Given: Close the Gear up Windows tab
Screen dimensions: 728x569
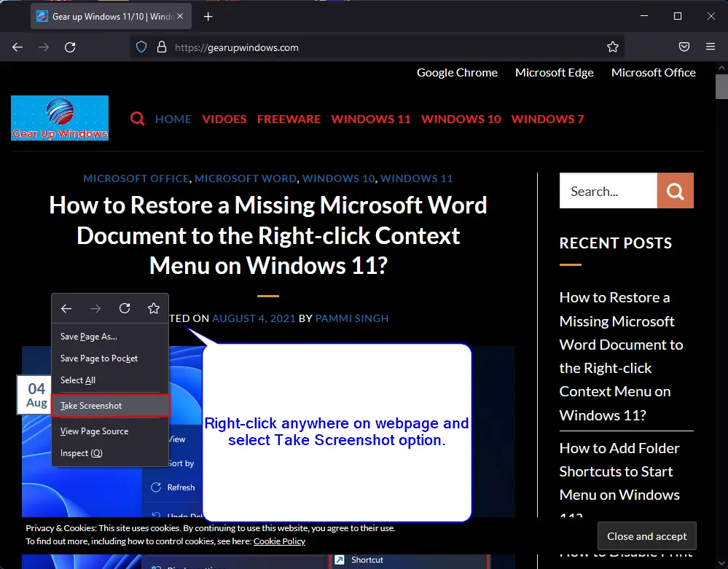Looking at the screenshot, I should (x=180, y=16).
